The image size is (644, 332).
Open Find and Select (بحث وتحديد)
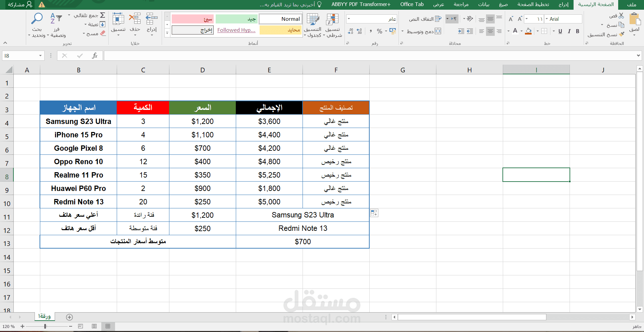coord(37,25)
